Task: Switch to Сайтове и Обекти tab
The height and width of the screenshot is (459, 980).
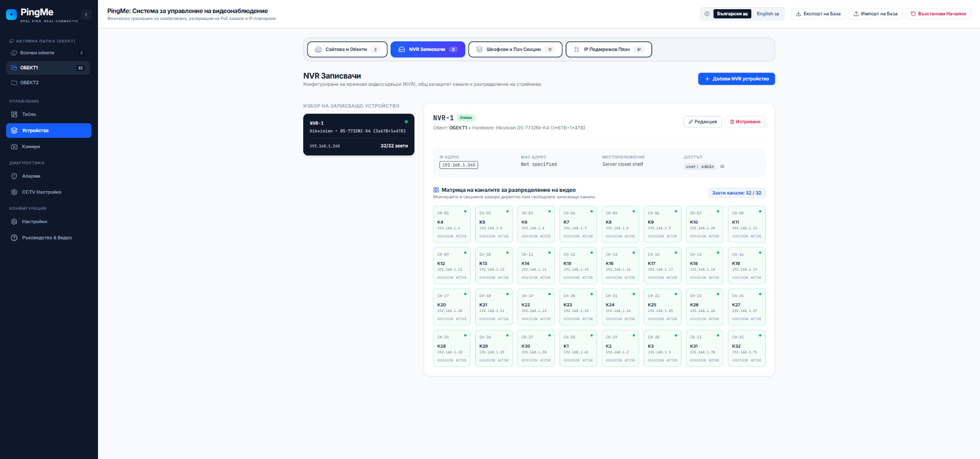Action: tap(347, 50)
